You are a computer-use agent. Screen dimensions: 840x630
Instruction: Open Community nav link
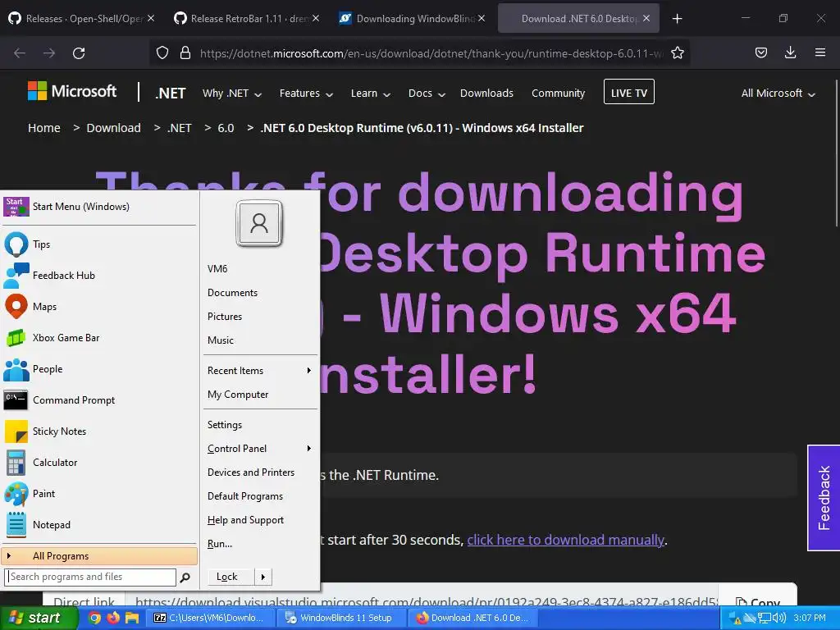point(558,94)
